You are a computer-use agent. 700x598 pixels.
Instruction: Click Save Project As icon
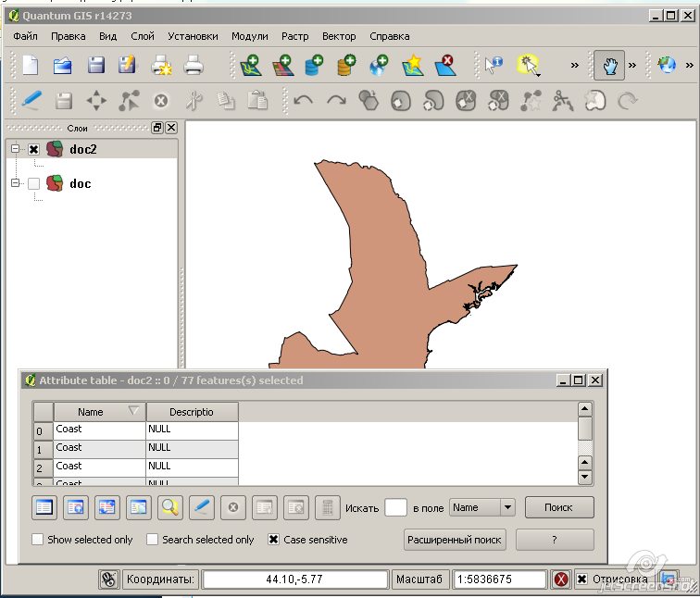tap(127, 65)
